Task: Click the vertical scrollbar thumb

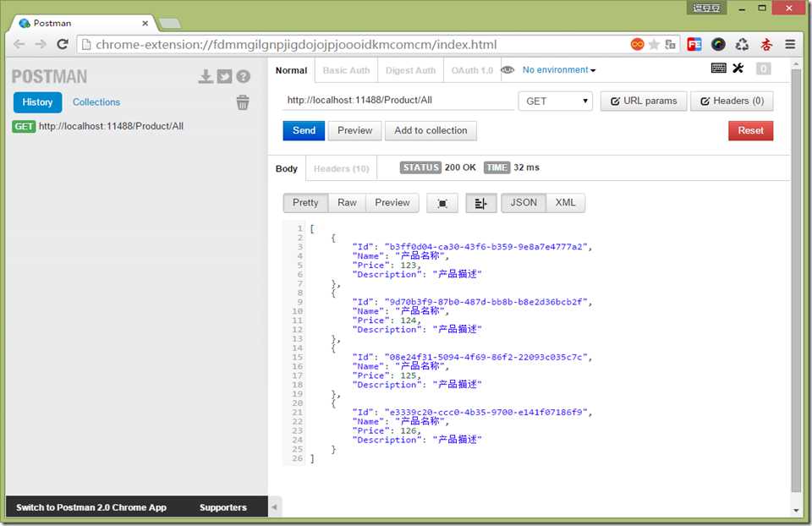Action: pos(796,280)
